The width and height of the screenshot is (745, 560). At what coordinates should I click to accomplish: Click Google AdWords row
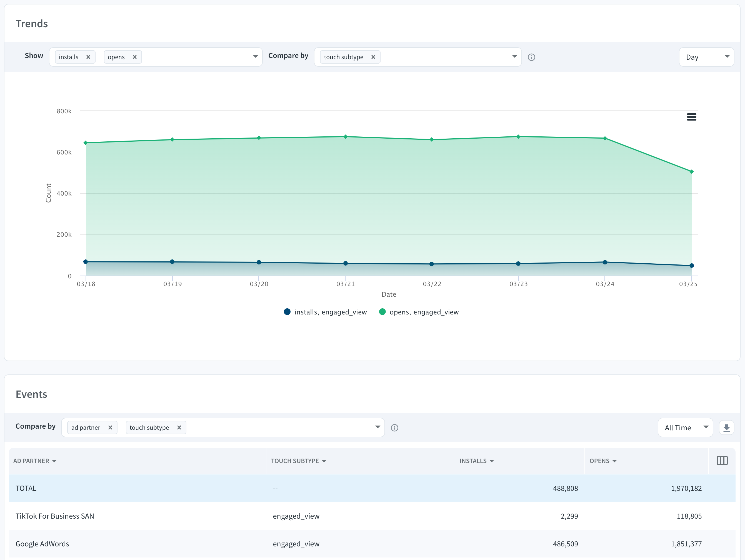[x=372, y=544]
